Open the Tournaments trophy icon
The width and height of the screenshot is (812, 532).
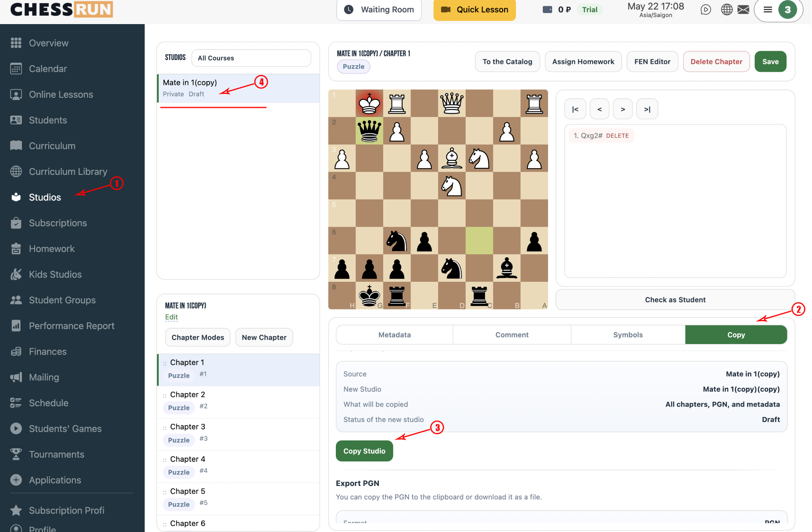click(16, 454)
